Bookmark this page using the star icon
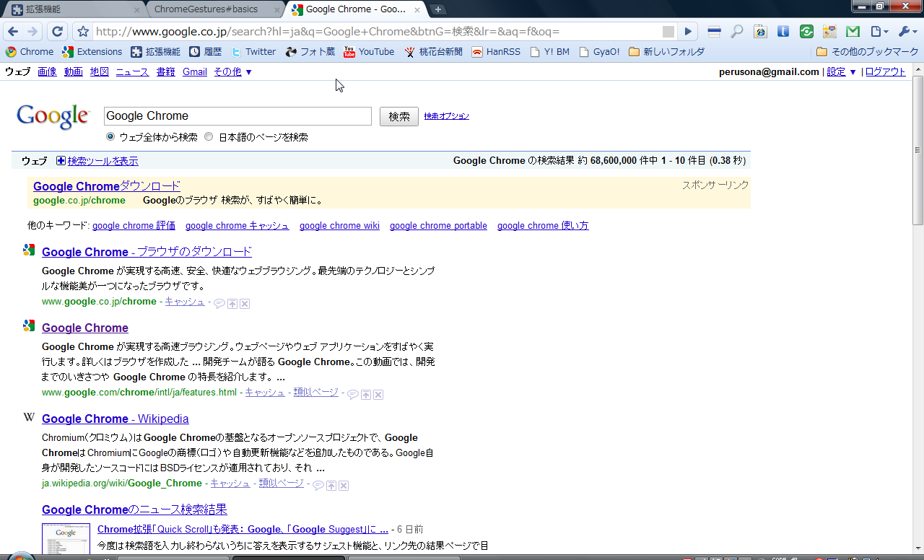This screenshot has height=560, width=924. (x=83, y=32)
